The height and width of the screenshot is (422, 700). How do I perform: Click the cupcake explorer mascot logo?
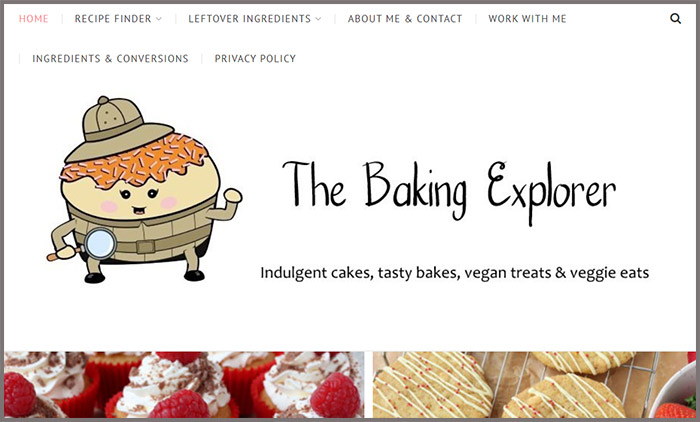click(x=145, y=190)
